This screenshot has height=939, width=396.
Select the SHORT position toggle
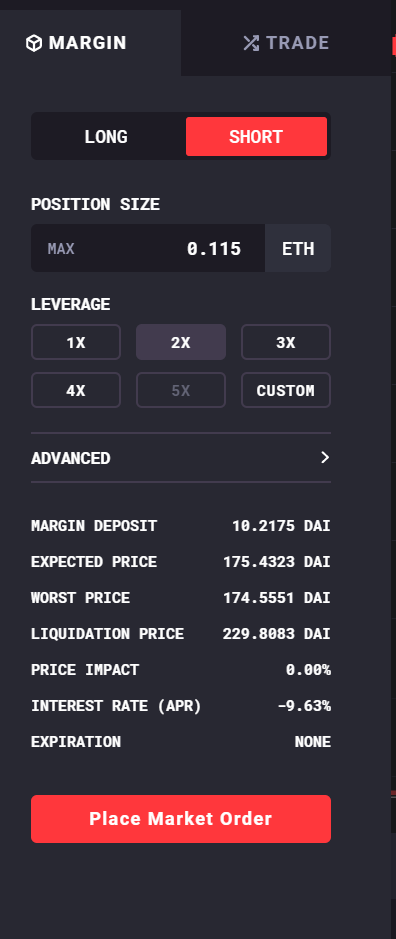pyautogui.click(x=256, y=137)
